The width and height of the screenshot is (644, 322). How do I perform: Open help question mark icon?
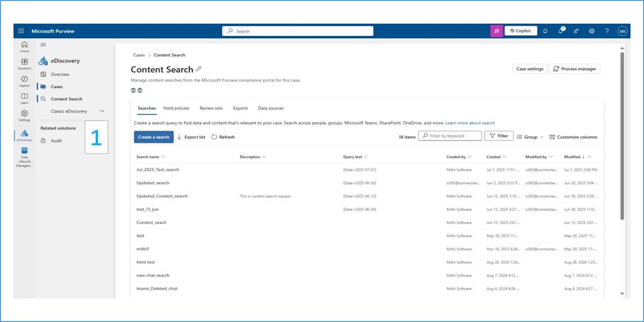click(x=607, y=31)
